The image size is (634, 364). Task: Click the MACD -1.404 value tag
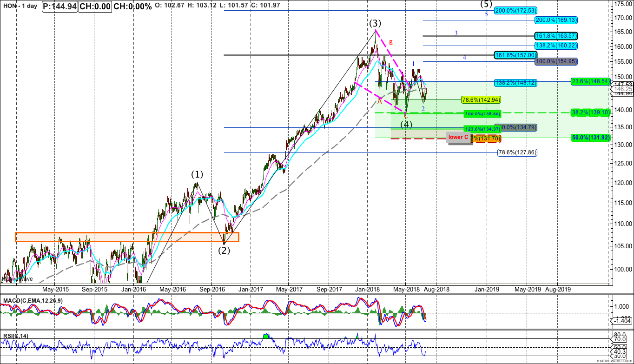tap(621, 321)
